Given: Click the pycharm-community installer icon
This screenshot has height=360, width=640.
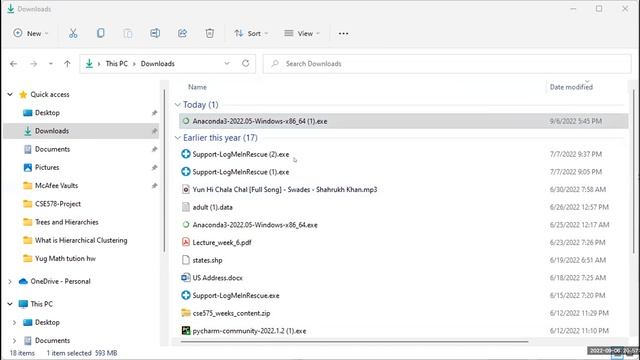Looking at the screenshot, I should (x=186, y=331).
